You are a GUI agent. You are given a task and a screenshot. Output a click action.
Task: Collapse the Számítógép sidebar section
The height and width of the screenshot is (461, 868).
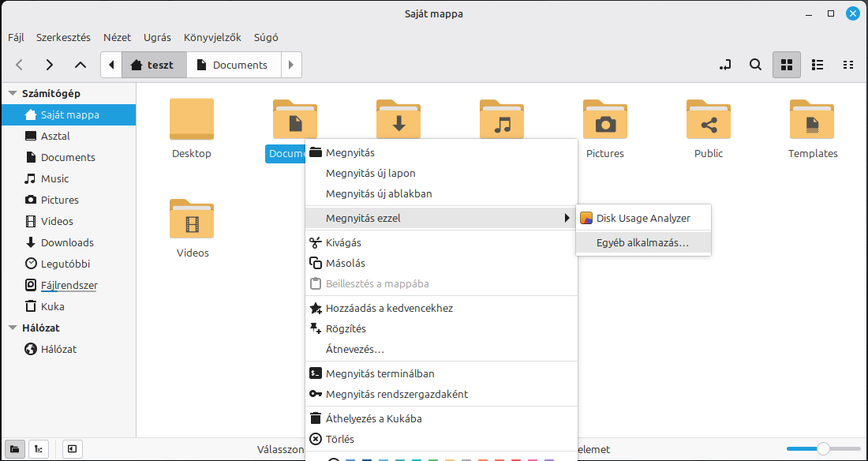coord(13,93)
